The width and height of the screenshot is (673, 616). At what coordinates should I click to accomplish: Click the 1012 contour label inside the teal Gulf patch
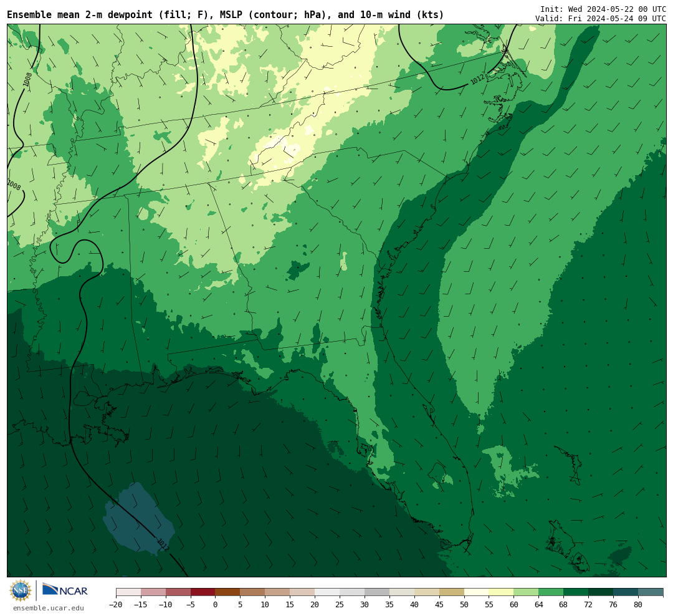(163, 545)
